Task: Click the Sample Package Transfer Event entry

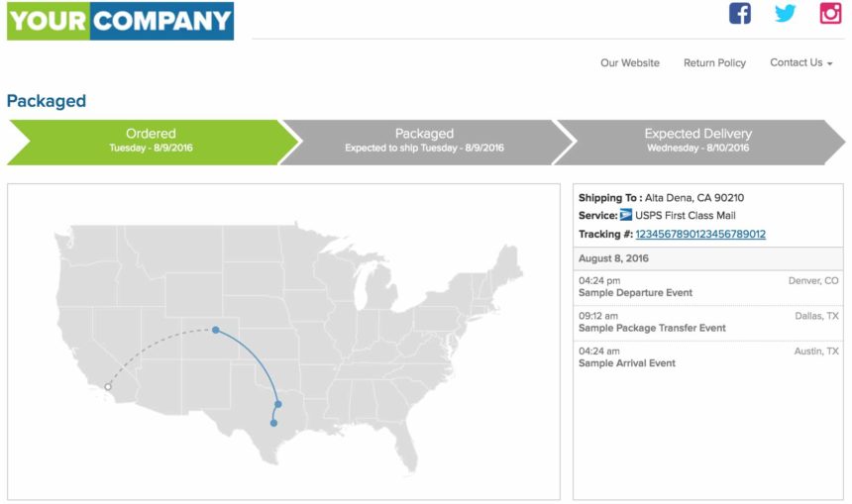Action: point(652,328)
